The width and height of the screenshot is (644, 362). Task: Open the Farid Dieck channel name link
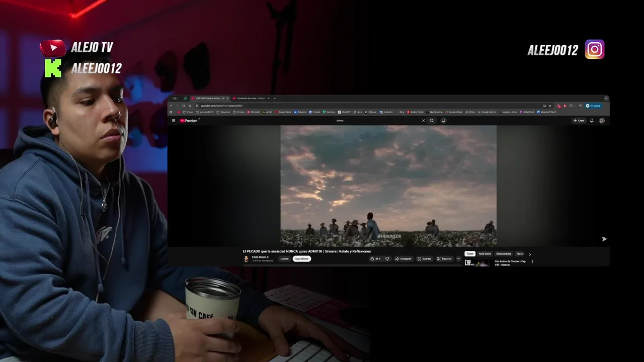click(260, 257)
